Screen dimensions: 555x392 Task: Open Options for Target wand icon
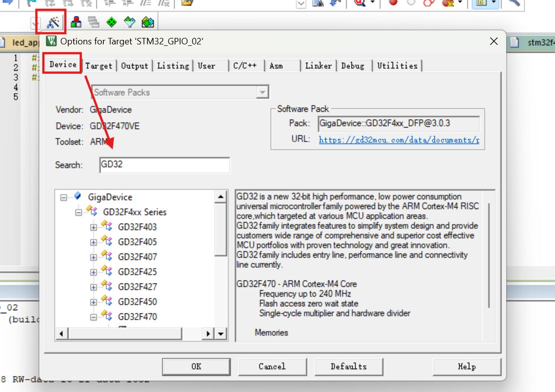tap(53, 22)
